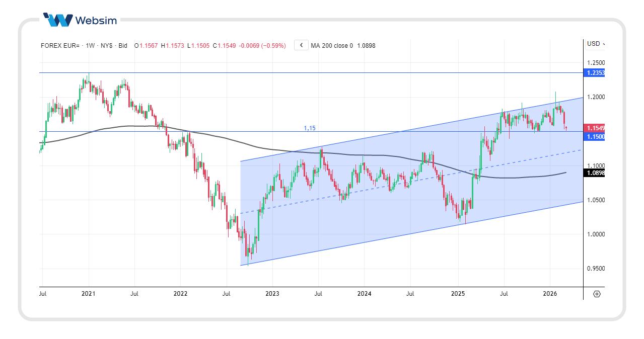This screenshot has height=339, width=644.
Task: Click the black 1.0898 MA value label
Action: [595, 173]
